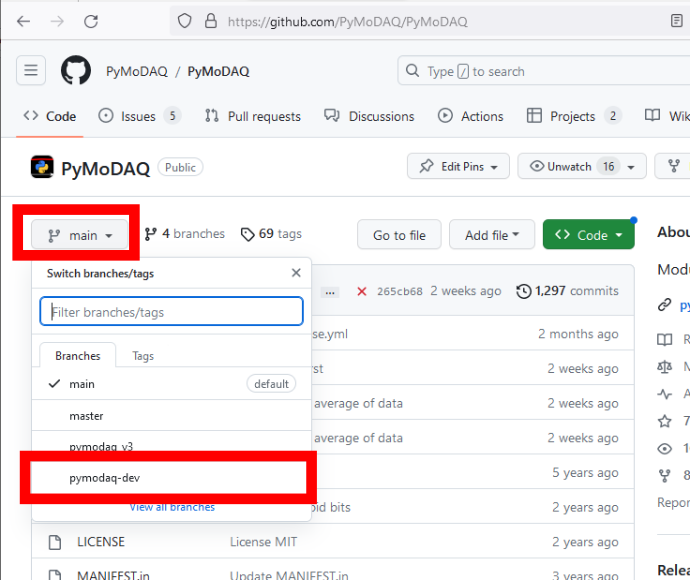690x580 pixels.
Task: Click the PyMoDAQ repository title
Action: click(106, 169)
